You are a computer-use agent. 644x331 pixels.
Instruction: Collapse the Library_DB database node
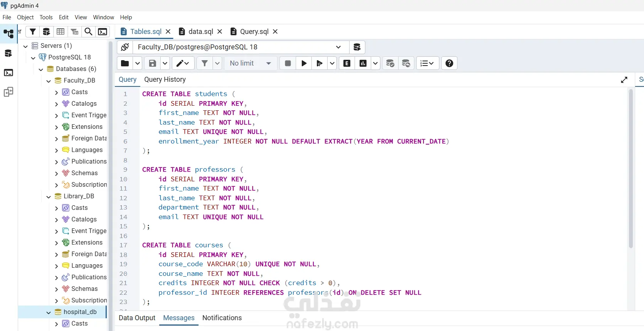[x=49, y=196]
